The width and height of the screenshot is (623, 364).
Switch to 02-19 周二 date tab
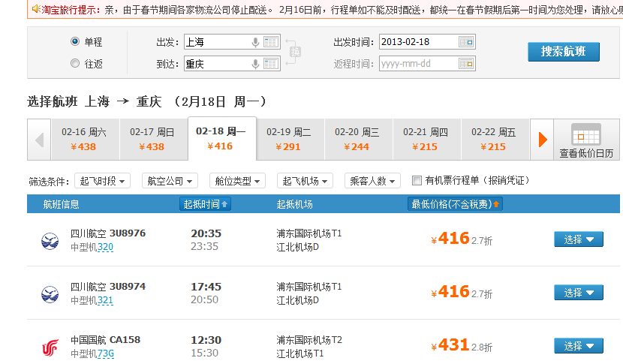pos(289,140)
